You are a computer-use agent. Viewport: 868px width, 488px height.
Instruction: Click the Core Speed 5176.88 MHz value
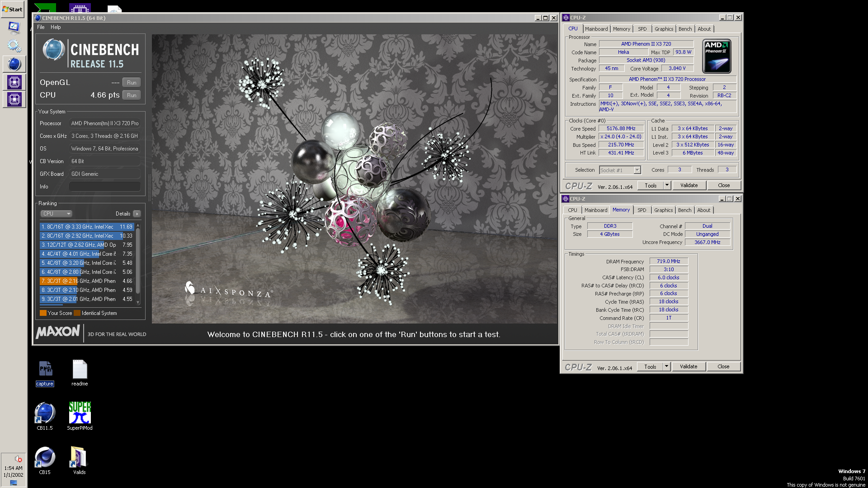pos(621,129)
